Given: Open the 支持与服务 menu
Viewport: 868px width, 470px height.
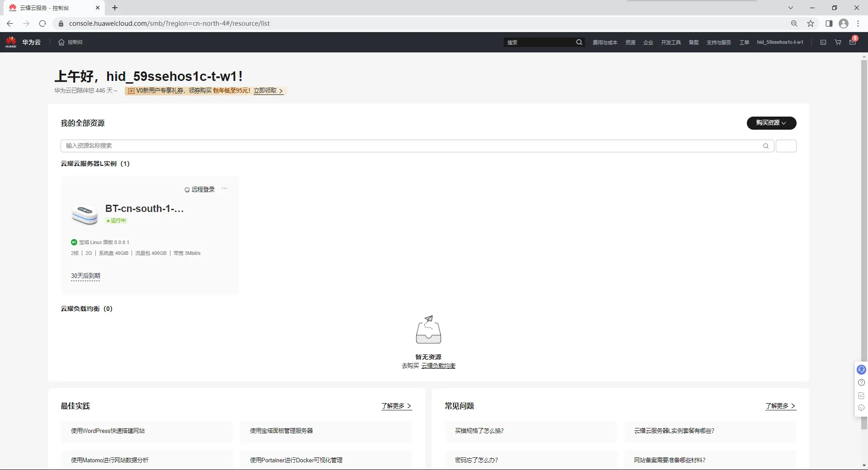Looking at the screenshot, I should [x=719, y=42].
